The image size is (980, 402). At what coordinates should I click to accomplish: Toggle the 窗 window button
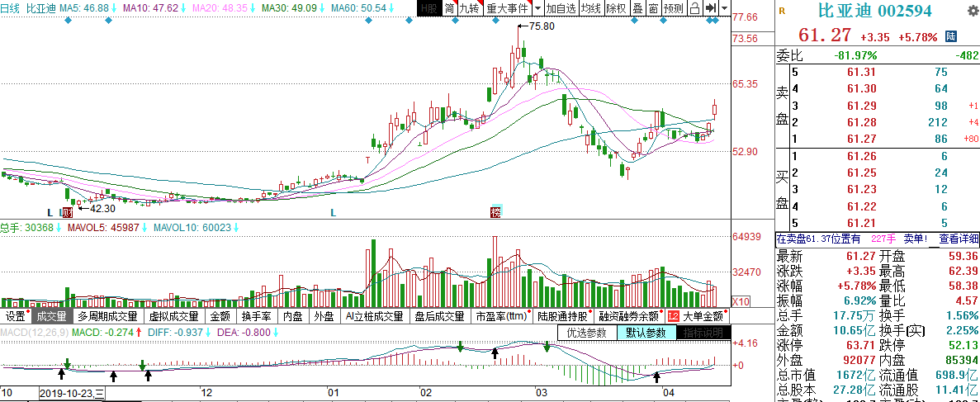coord(652,8)
